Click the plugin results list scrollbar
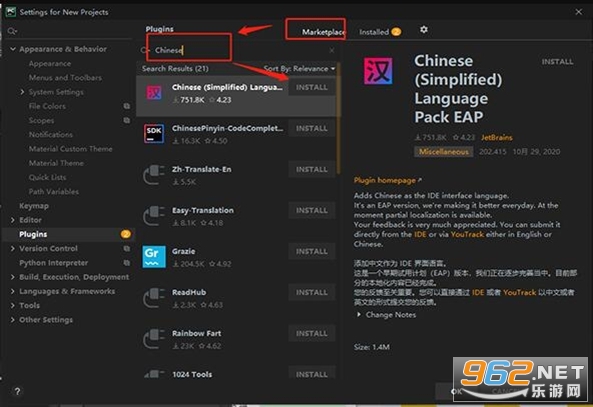 338,119
